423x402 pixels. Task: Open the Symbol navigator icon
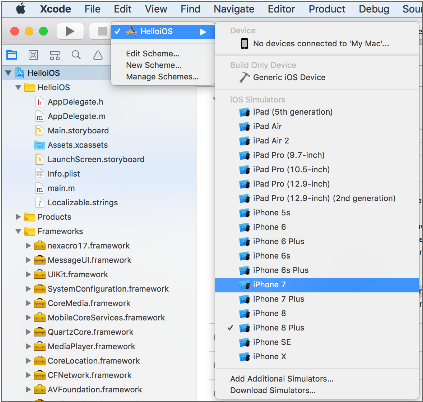(55, 55)
